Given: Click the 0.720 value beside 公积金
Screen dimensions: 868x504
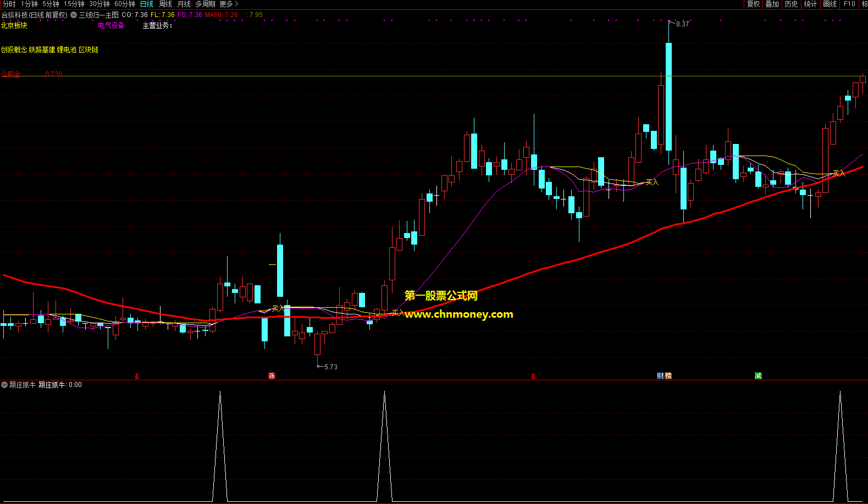Looking at the screenshot, I should click(54, 74).
